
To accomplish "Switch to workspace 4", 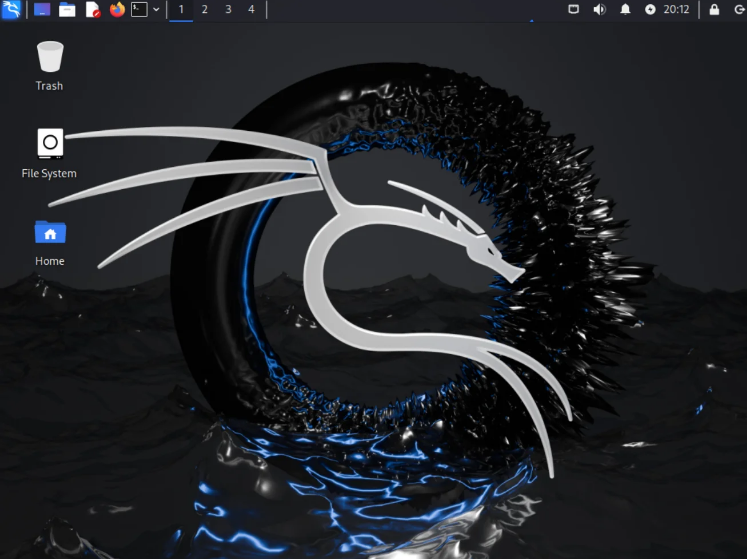I will [251, 10].
